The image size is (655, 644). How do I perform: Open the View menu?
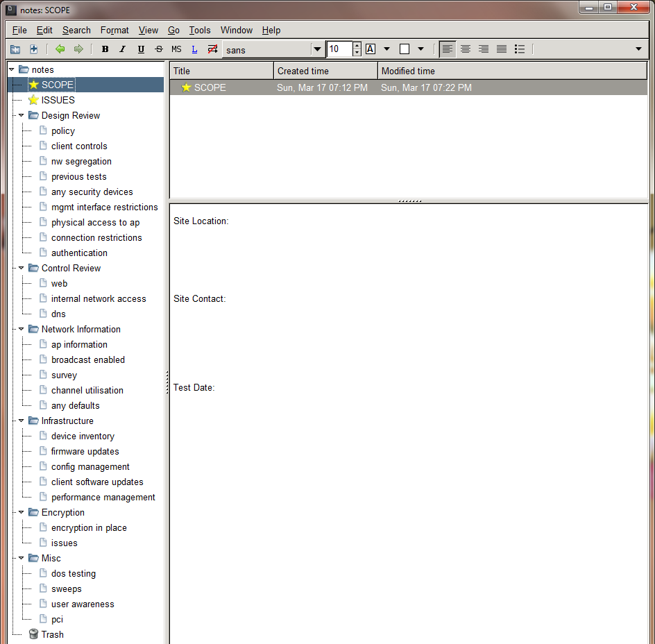148,31
